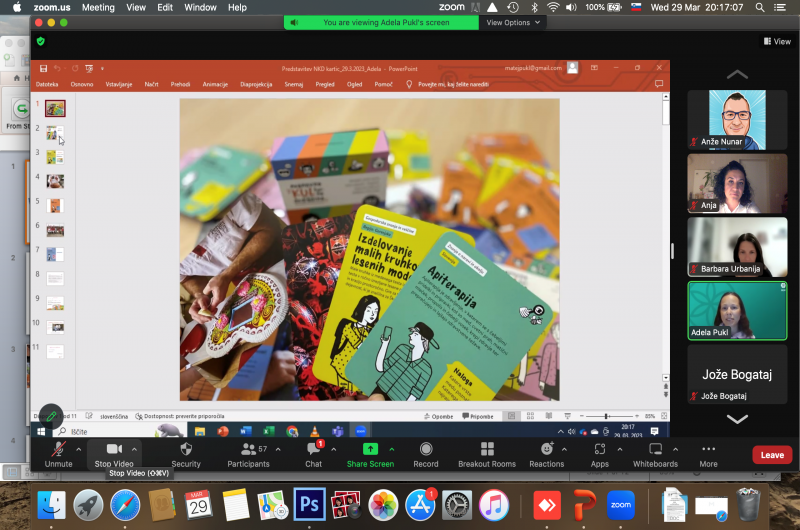Select Anja's video thumbnail
Image resolution: width=800 pixels, height=530 pixels.
737,183
